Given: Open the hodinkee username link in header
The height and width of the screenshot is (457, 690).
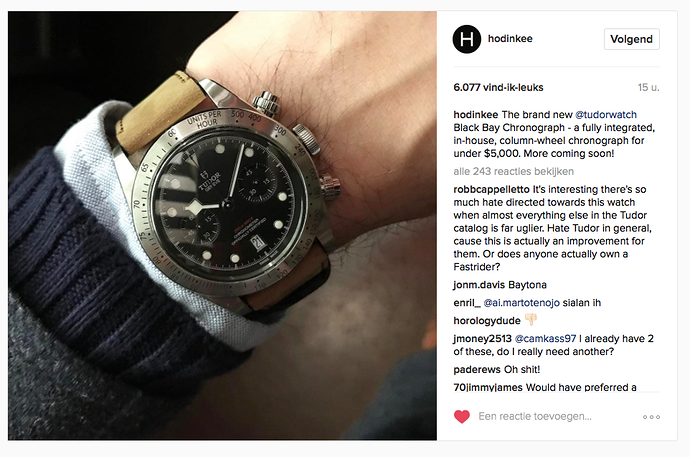Looking at the screenshot, I should pos(510,39).
